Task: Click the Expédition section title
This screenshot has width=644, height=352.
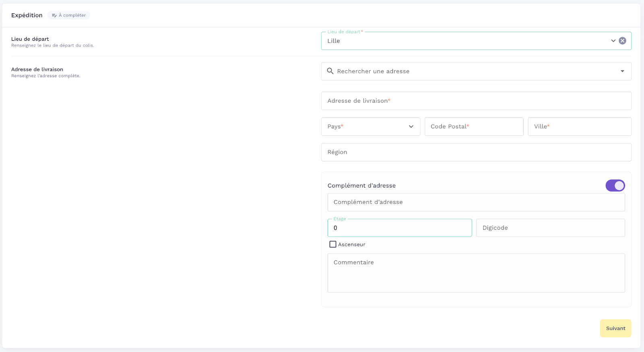Action: (x=27, y=15)
